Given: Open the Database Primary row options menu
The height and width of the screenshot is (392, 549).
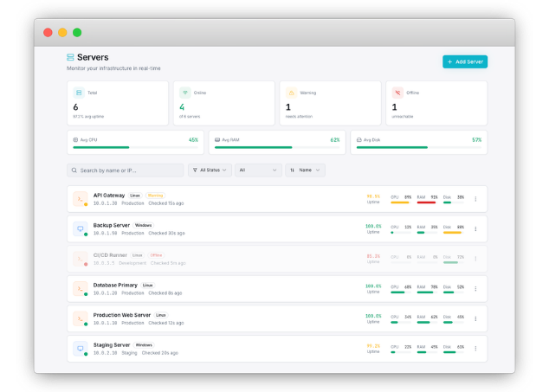Looking at the screenshot, I should [x=475, y=289].
